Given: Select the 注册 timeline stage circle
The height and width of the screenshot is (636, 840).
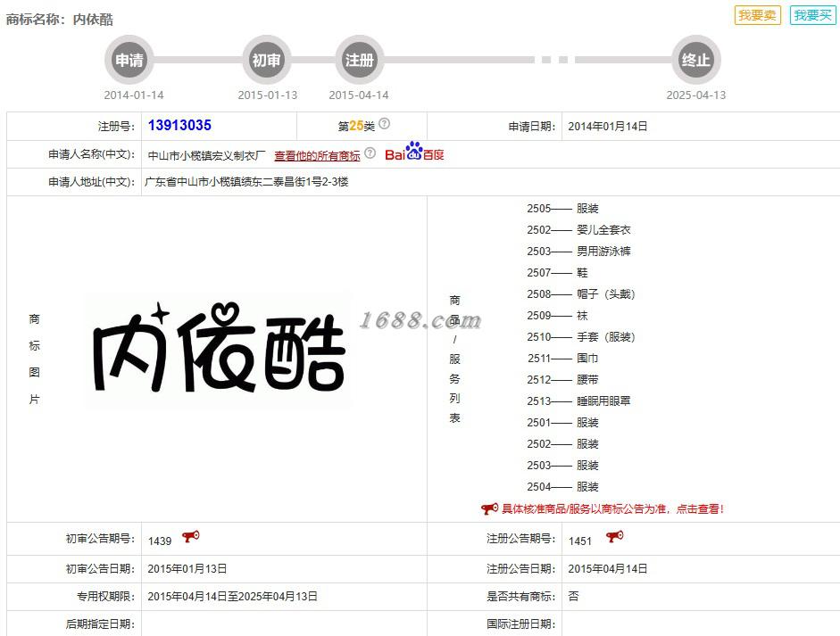Looking at the screenshot, I should [x=359, y=60].
